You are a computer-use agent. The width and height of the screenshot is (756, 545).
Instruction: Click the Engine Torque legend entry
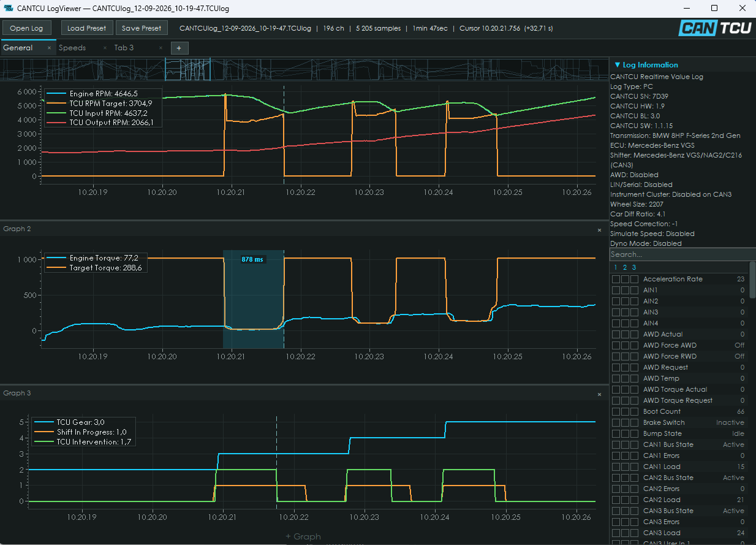click(x=94, y=258)
